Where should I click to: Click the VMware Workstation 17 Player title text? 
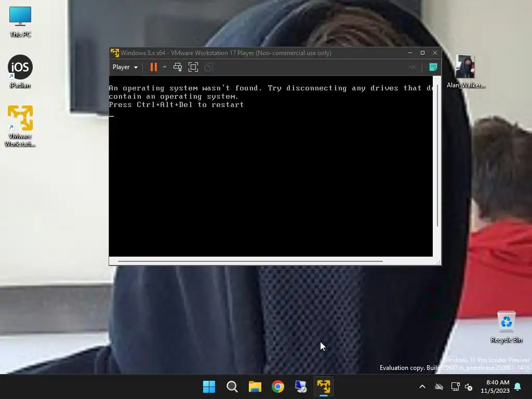[226, 53]
